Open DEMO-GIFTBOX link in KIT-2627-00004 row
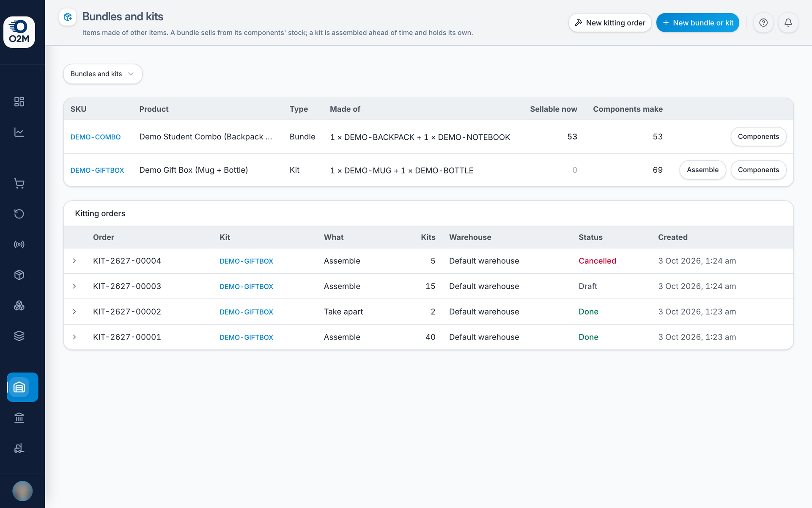Image resolution: width=812 pixels, height=508 pixels. tap(247, 261)
